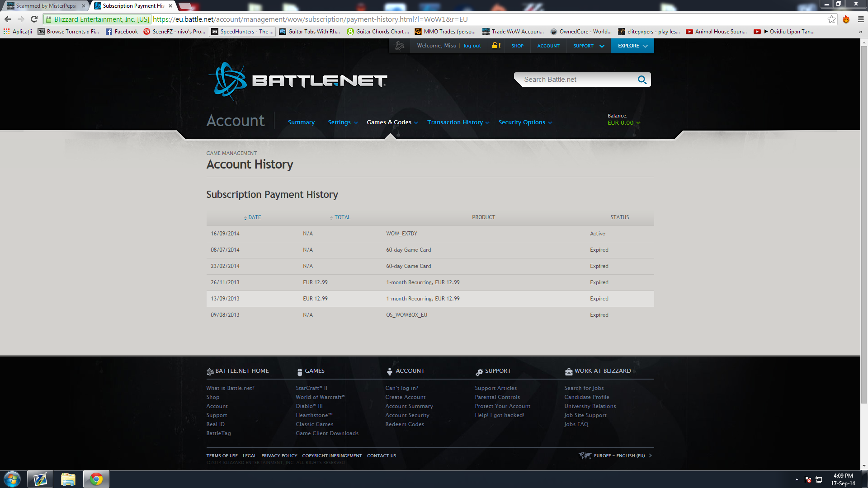Click the vertical page scrollbar
868x488 pixels.
864,226
